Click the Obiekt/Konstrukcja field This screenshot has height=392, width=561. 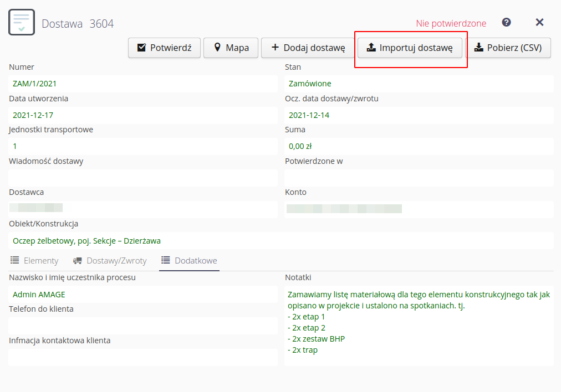coord(280,241)
